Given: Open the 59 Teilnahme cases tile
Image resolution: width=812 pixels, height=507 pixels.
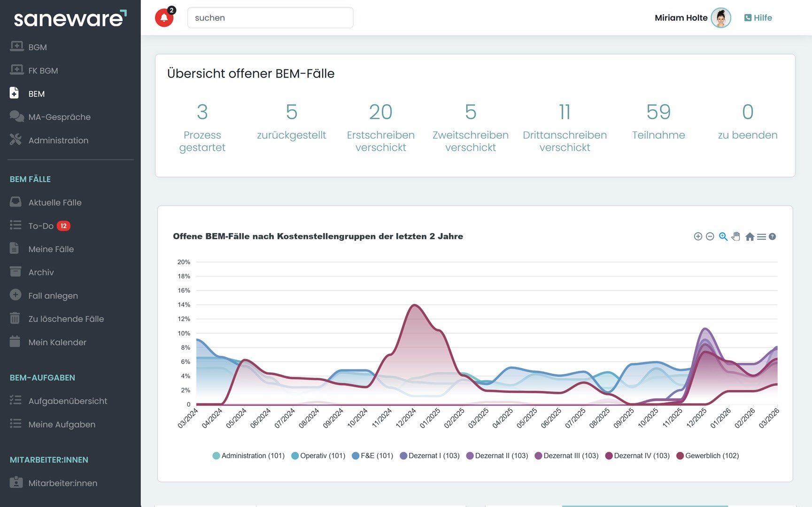Looking at the screenshot, I should click(x=658, y=121).
